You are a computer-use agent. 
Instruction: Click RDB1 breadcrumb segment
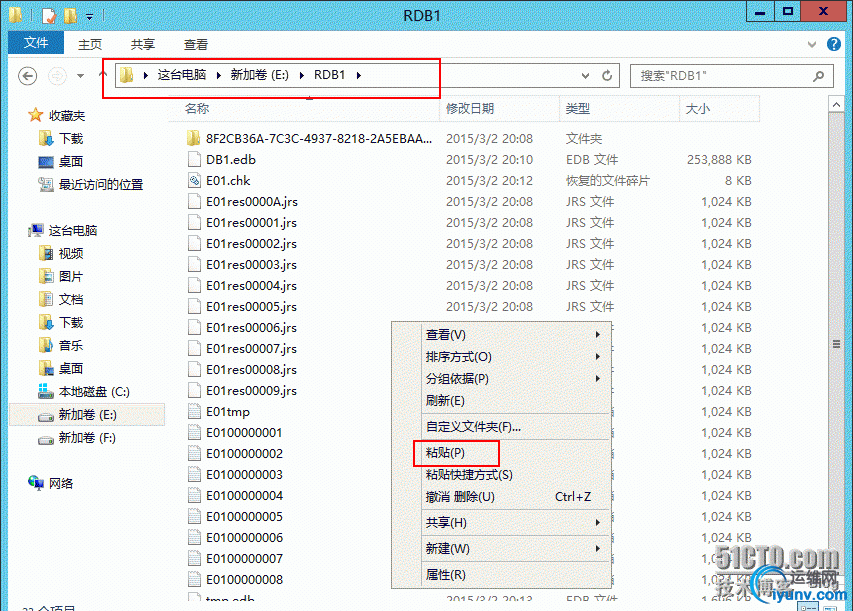point(329,75)
